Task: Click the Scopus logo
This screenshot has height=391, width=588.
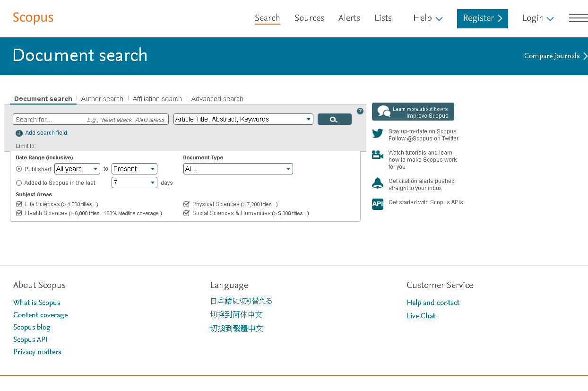Action: 33,18
